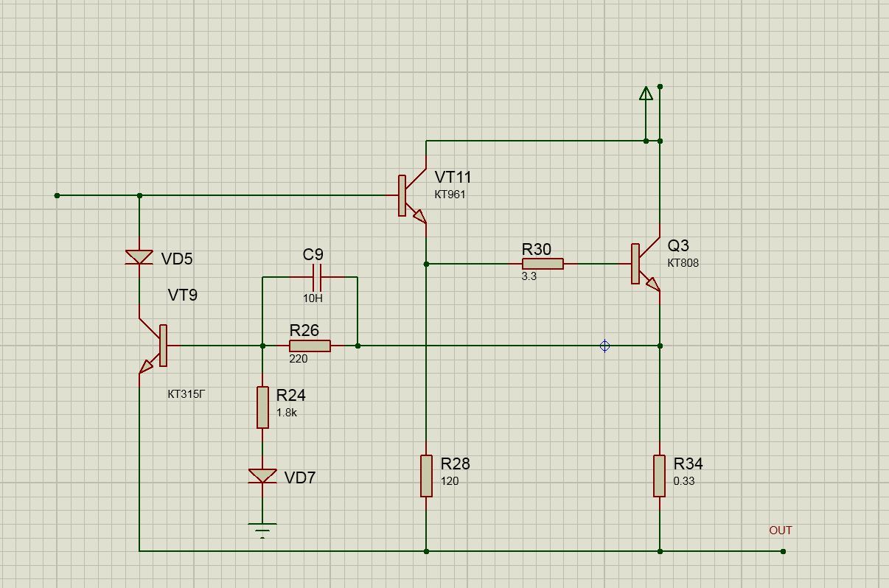The height and width of the screenshot is (588, 889).
Task: Click the "120" resistance value
Action: click(x=450, y=481)
